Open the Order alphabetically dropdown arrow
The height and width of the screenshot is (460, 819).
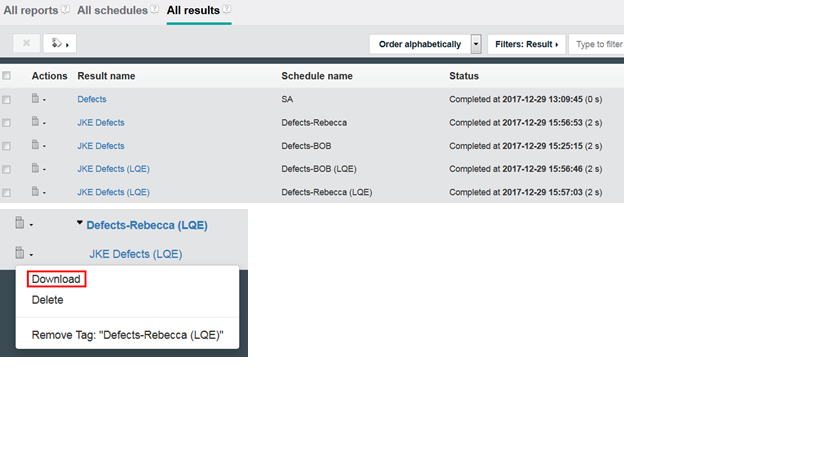coord(476,44)
